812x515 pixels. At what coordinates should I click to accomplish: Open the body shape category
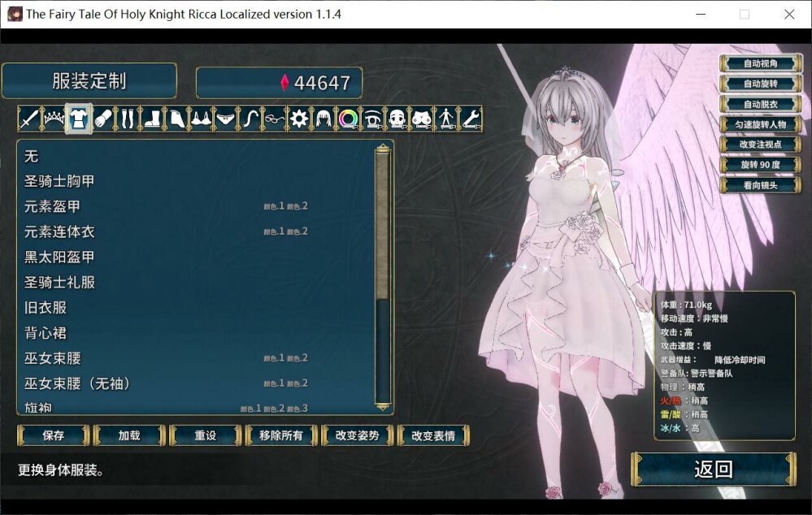click(x=447, y=119)
